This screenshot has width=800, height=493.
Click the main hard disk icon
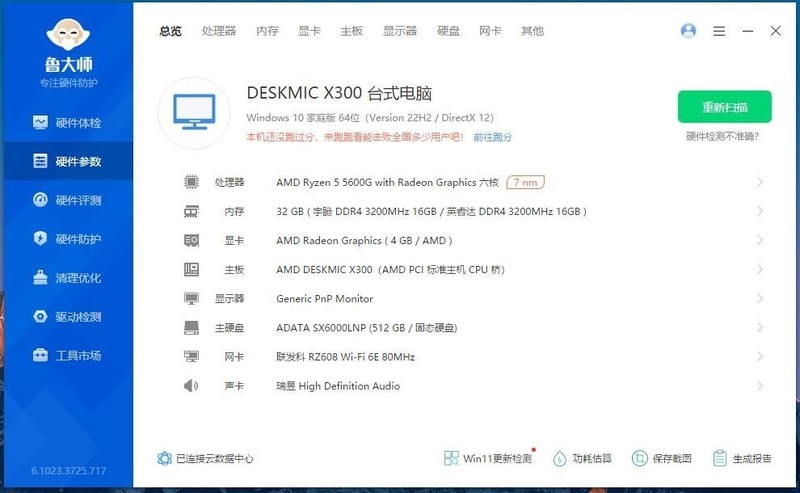pos(191,327)
